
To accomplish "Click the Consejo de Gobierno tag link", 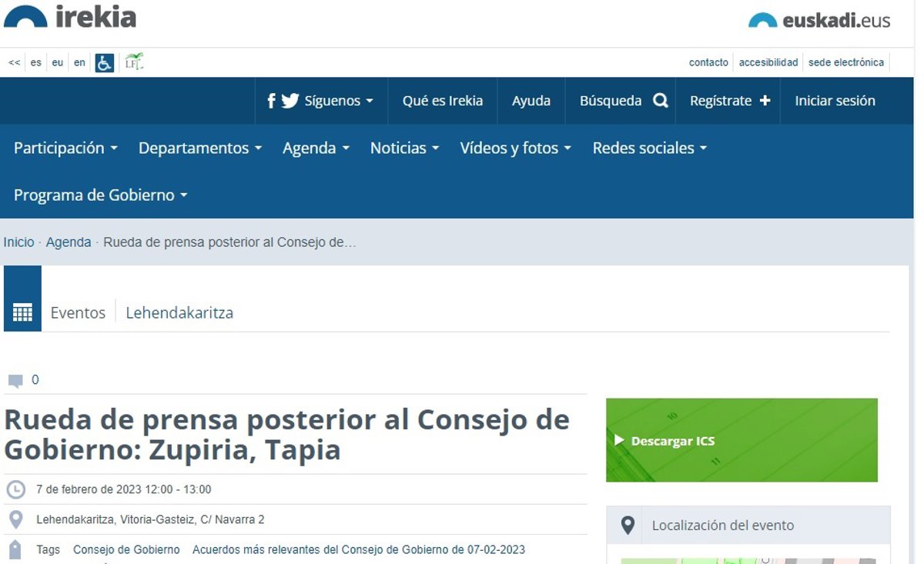I will (x=126, y=549).
